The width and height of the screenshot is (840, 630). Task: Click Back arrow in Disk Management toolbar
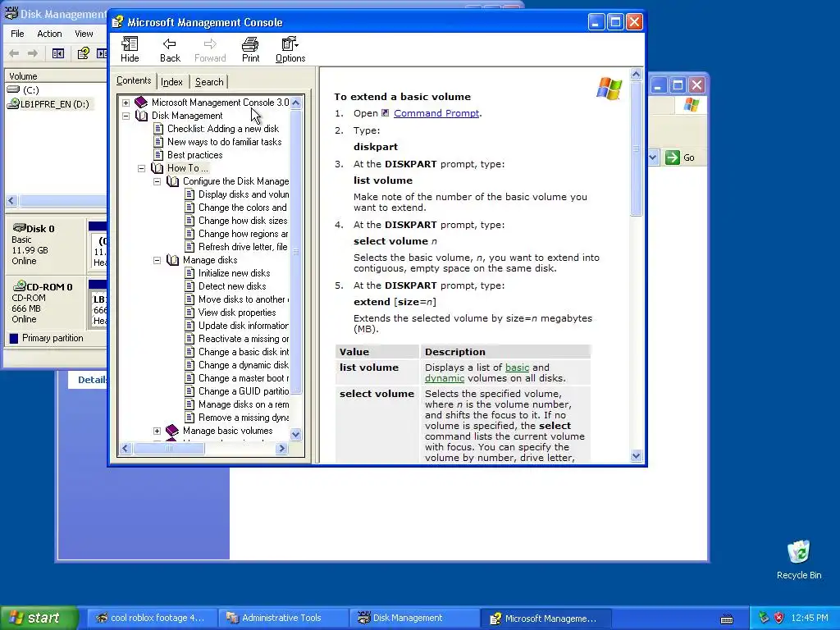point(15,53)
